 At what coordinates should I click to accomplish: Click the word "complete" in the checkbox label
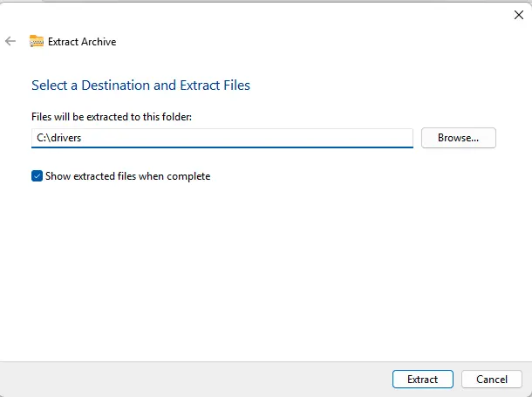coord(188,176)
